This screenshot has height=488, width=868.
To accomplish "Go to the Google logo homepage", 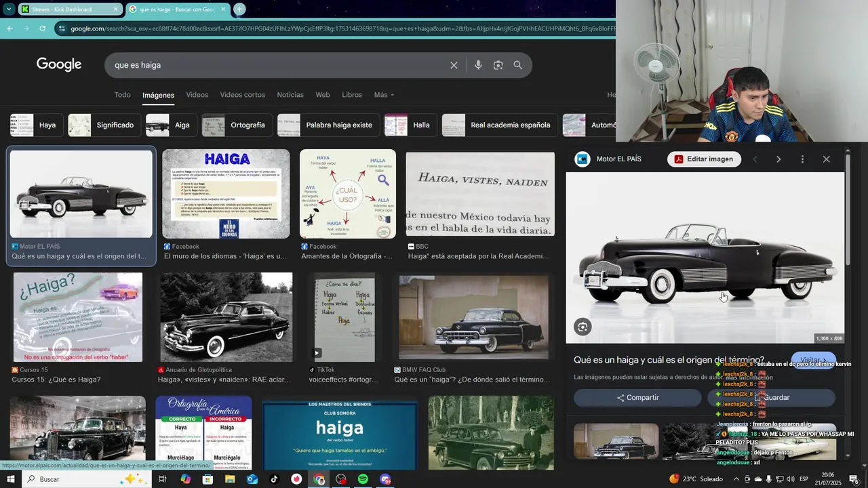I will [x=59, y=64].
